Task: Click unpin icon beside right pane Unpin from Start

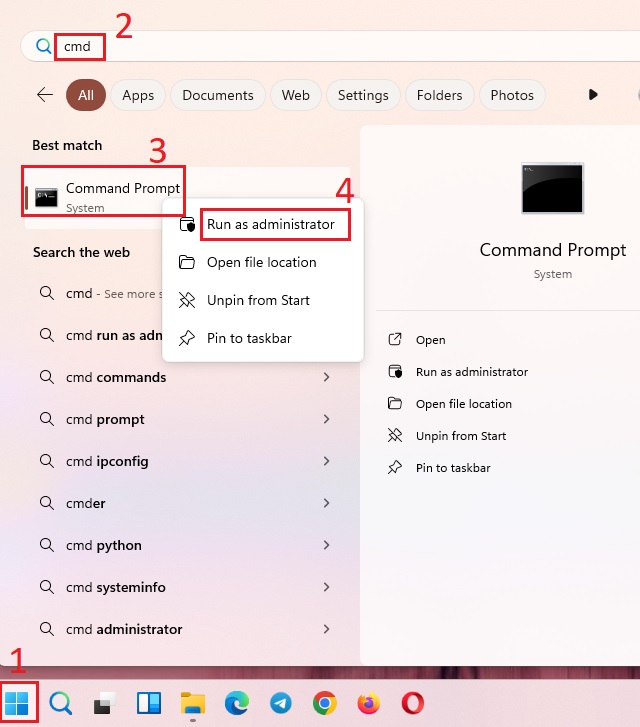Action: [395, 435]
